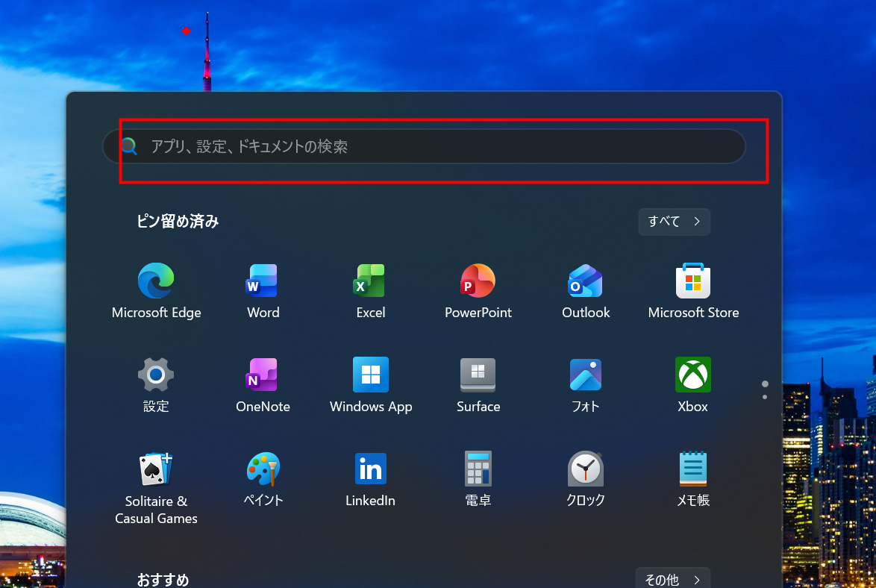
Task: Open the Surface app
Action: (x=478, y=384)
